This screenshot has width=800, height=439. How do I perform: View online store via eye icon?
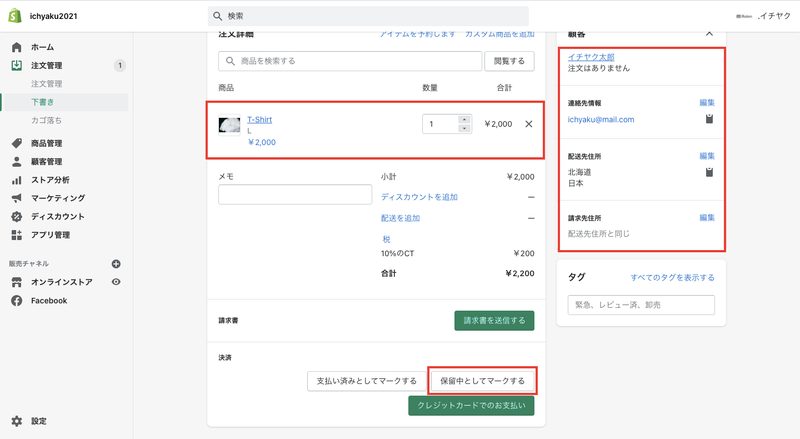116,282
